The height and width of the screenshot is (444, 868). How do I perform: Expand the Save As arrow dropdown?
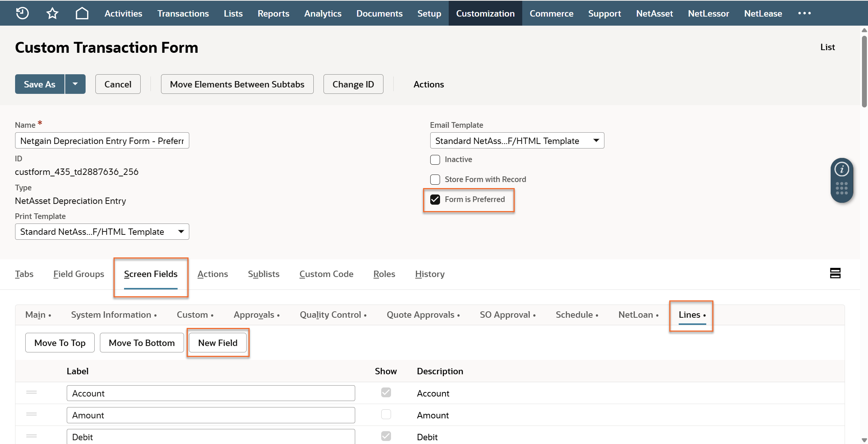pos(75,84)
